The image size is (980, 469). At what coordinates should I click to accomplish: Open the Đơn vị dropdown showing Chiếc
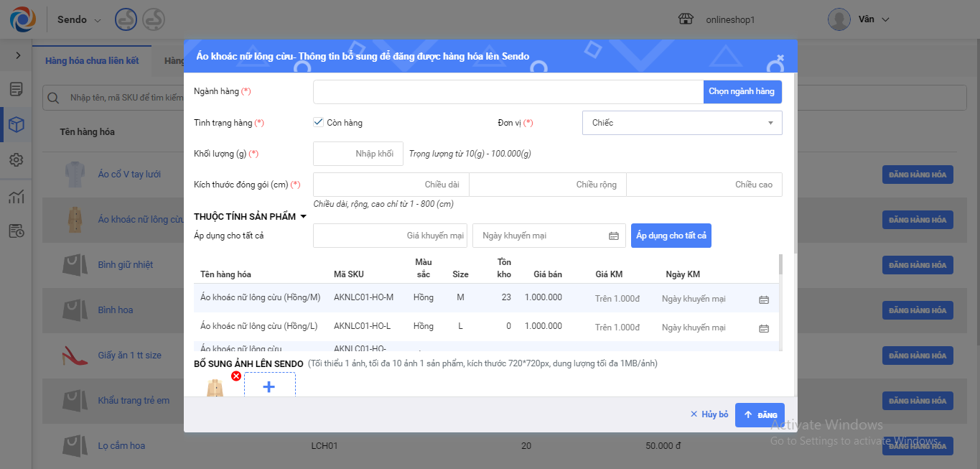pyautogui.click(x=681, y=123)
